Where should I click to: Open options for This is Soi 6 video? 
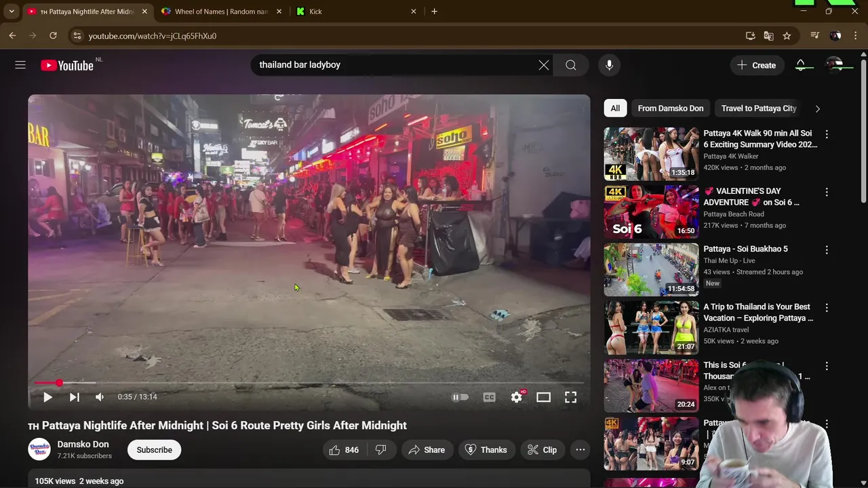tap(827, 366)
